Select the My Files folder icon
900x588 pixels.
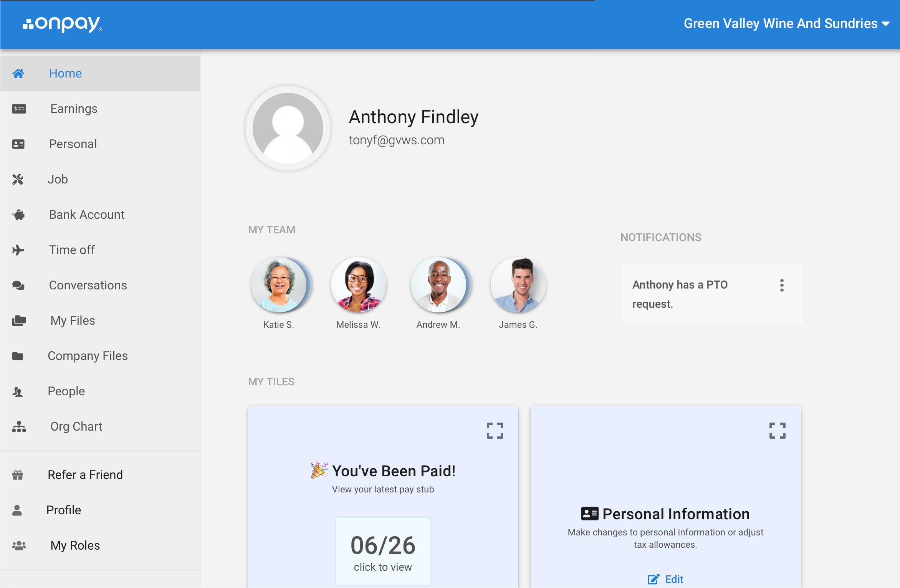pyautogui.click(x=18, y=320)
